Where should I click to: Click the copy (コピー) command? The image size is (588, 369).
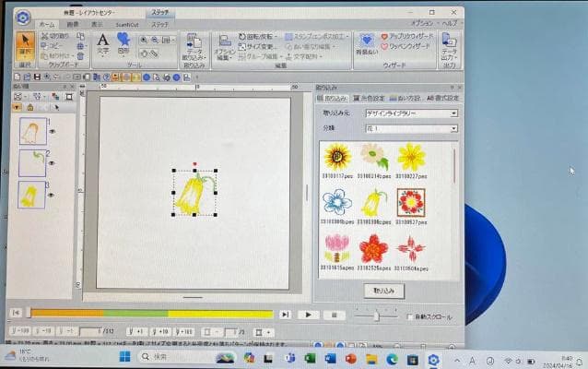pos(52,46)
